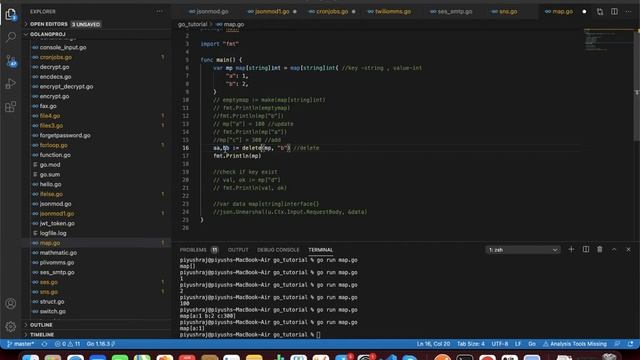The width and height of the screenshot is (640, 360).
Task: Change the LF end of line sequence
Action: [x=518, y=344]
